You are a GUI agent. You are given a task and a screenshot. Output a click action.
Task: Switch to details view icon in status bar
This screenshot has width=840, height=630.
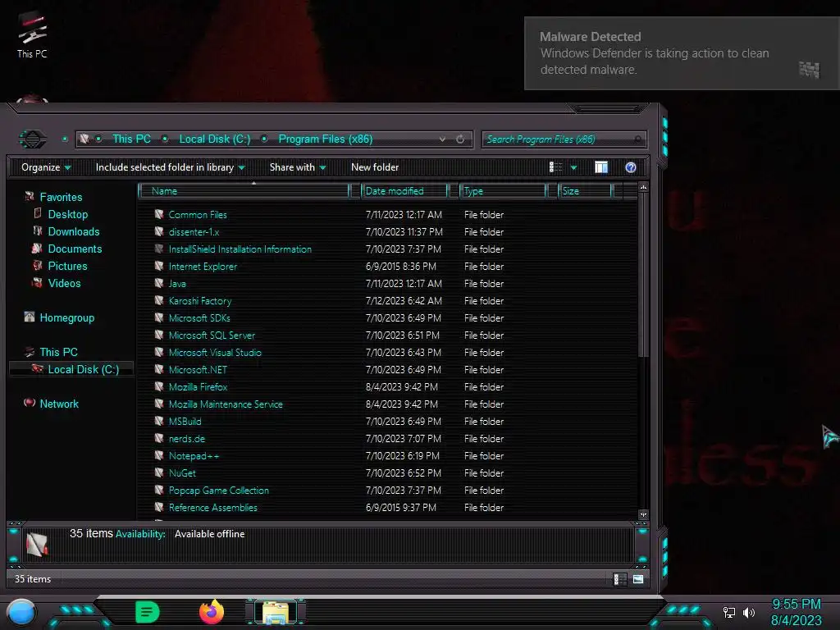[x=619, y=579]
